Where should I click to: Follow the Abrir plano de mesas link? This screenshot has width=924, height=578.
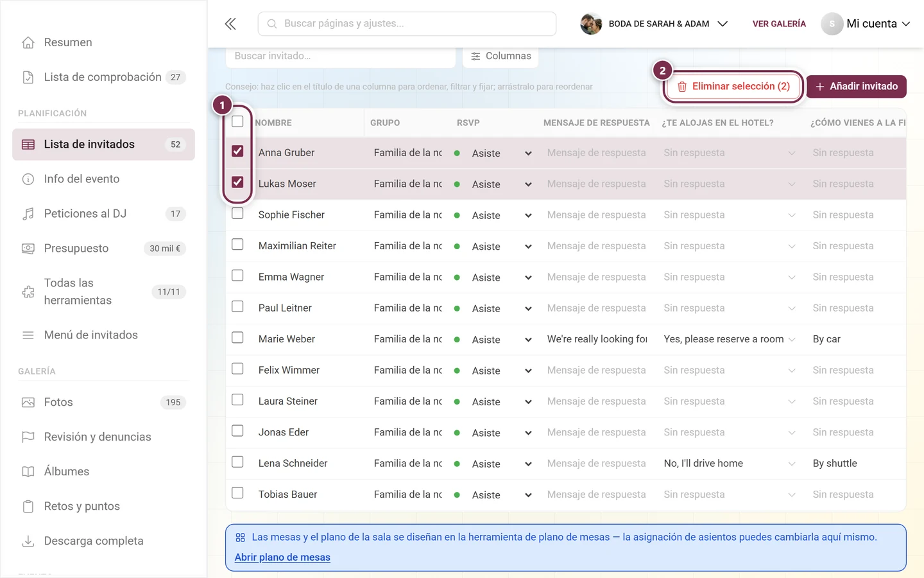point(282,557)
